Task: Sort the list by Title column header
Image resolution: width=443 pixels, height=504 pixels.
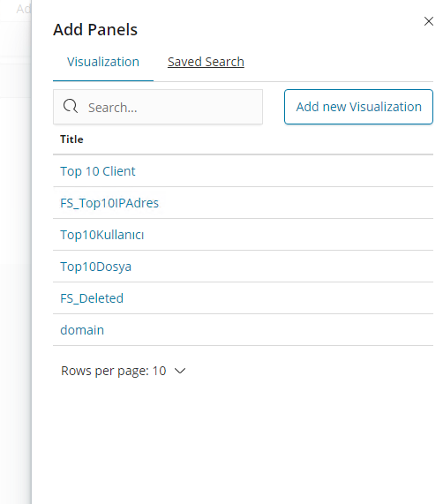Action: pos(71,139)
